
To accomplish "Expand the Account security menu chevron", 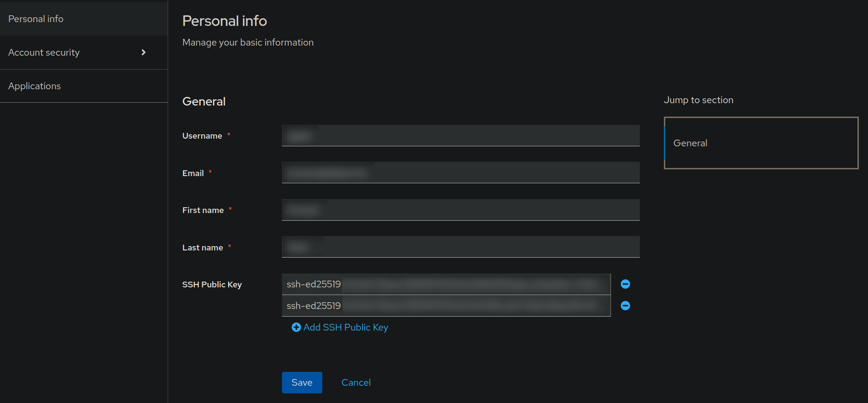I will point(143,52).
